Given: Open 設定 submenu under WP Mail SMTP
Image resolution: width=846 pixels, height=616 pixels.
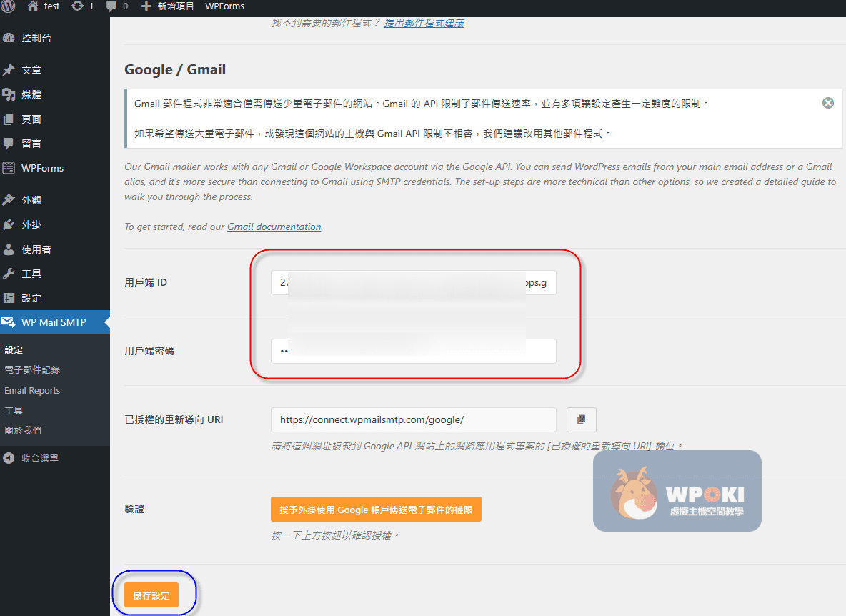Looking at the screenshot, I should 14,349.
